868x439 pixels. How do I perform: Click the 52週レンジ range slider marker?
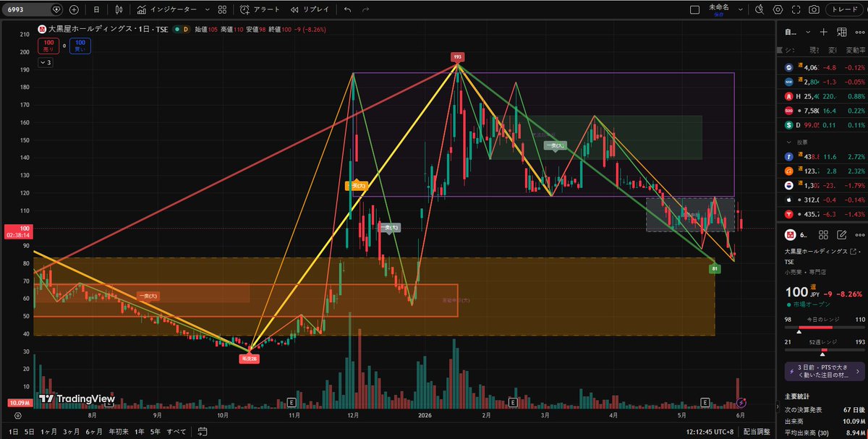[x=822, y=355]
